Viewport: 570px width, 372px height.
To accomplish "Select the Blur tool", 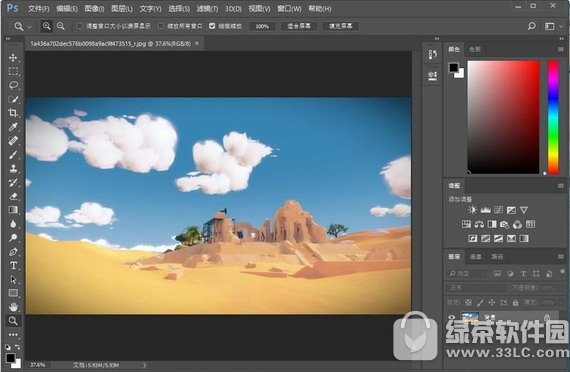I will [13, 224].
